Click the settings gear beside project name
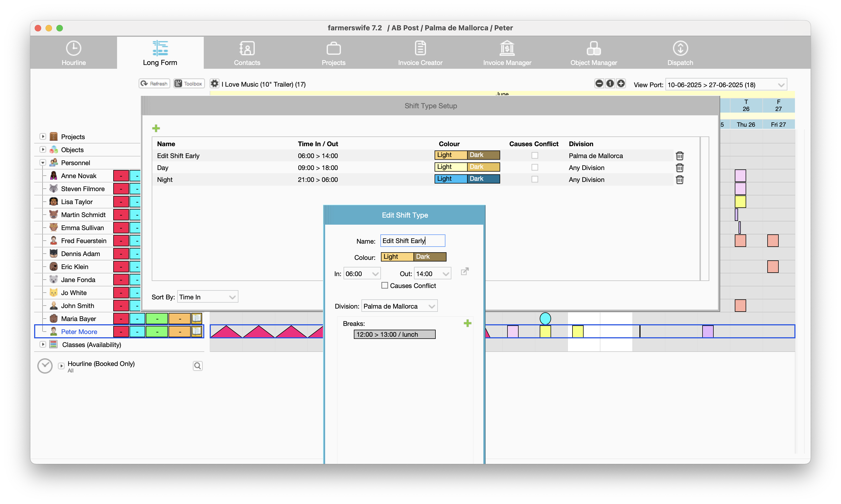 coord(214,84)
